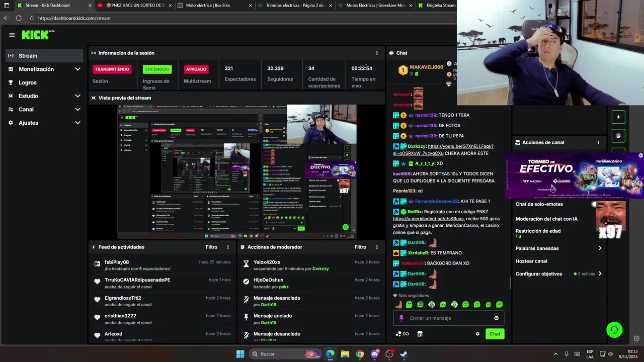Close the Stream - Kick Dashboard tab
This screenshot has height=362, width=644.
[x=90, y=5]
